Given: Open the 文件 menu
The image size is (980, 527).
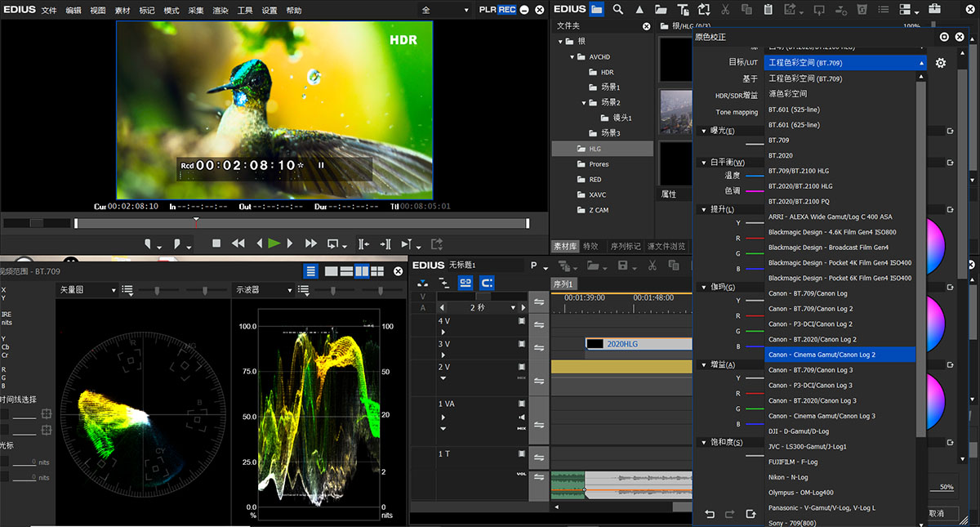Looking at the screenshot, I should [49, 10].
